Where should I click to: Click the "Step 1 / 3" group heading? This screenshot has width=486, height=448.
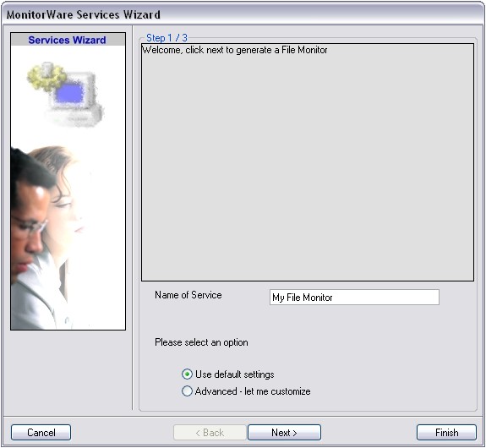click(x=167, y=38)
